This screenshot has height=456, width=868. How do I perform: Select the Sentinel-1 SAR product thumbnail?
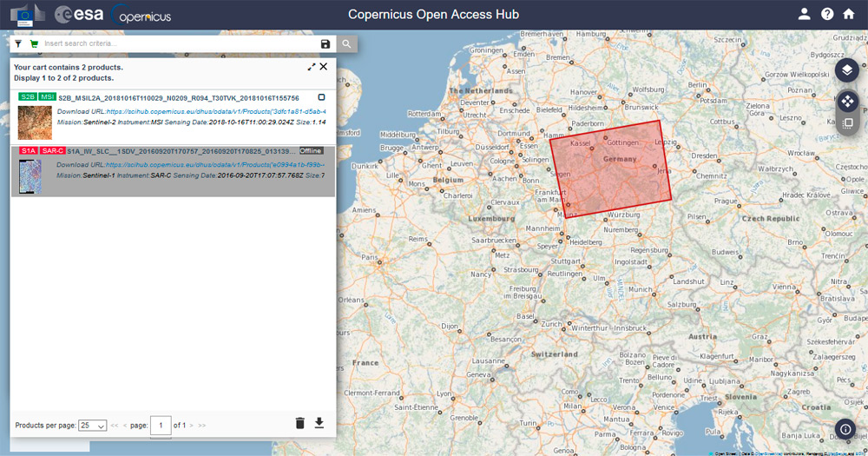(x=30, y=176)
